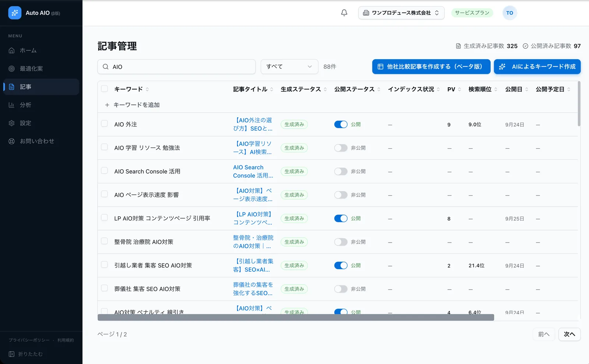Click the 生成済み記事数 document icon
Image resolution: width=589 pixels, height=364 pixels.
click(458, 46)
